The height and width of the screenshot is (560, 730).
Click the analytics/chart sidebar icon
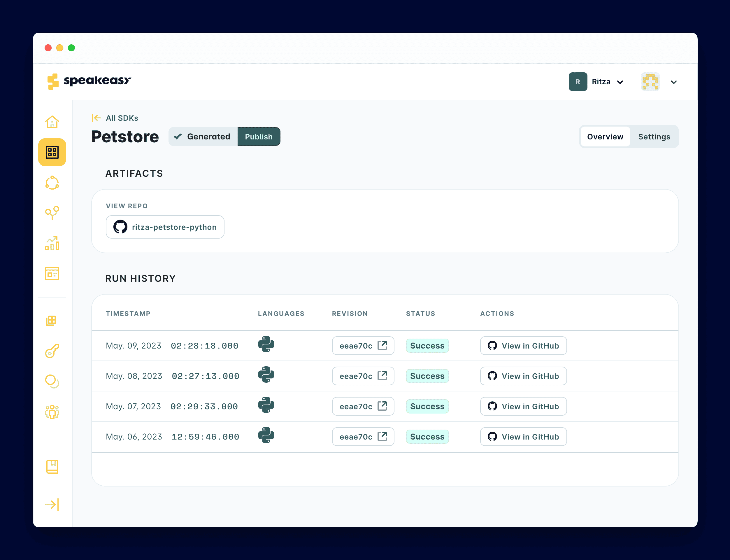pyautogui.click(x=52, y=244)
